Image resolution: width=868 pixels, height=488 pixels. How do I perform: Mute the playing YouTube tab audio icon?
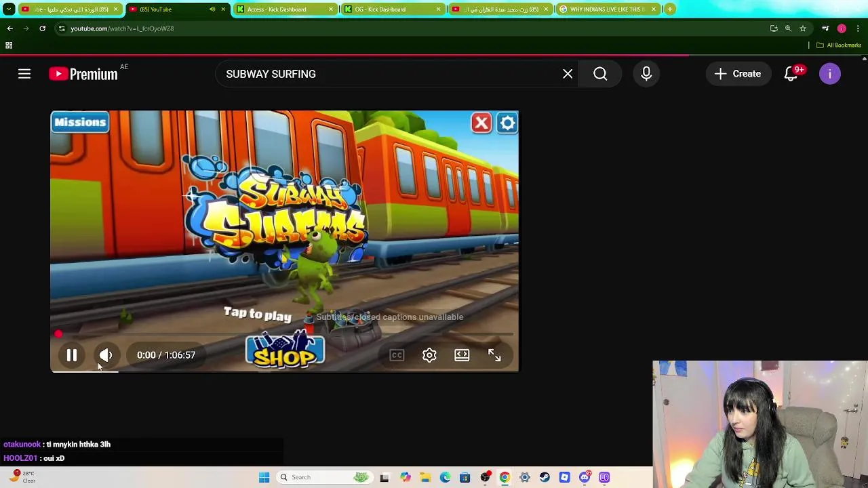212,9
